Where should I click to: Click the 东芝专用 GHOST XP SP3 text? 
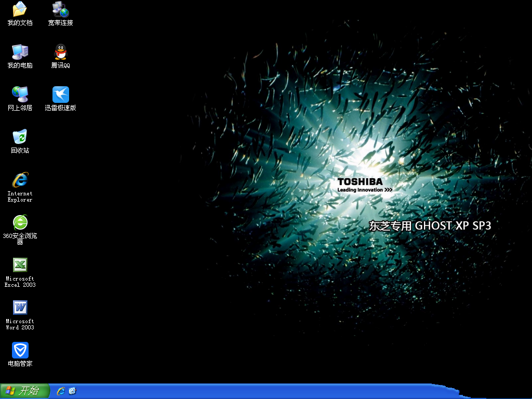[x=430, y=225]
